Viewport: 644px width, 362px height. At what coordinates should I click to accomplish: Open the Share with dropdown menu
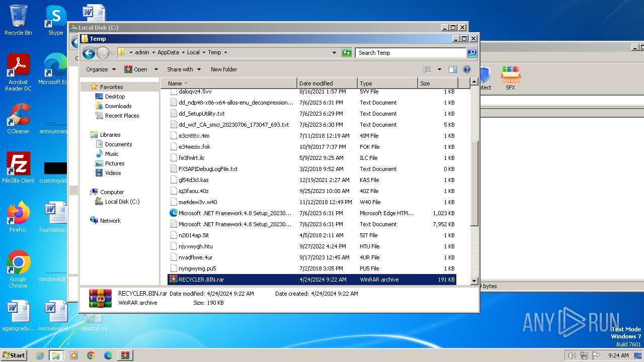[184, 69]
